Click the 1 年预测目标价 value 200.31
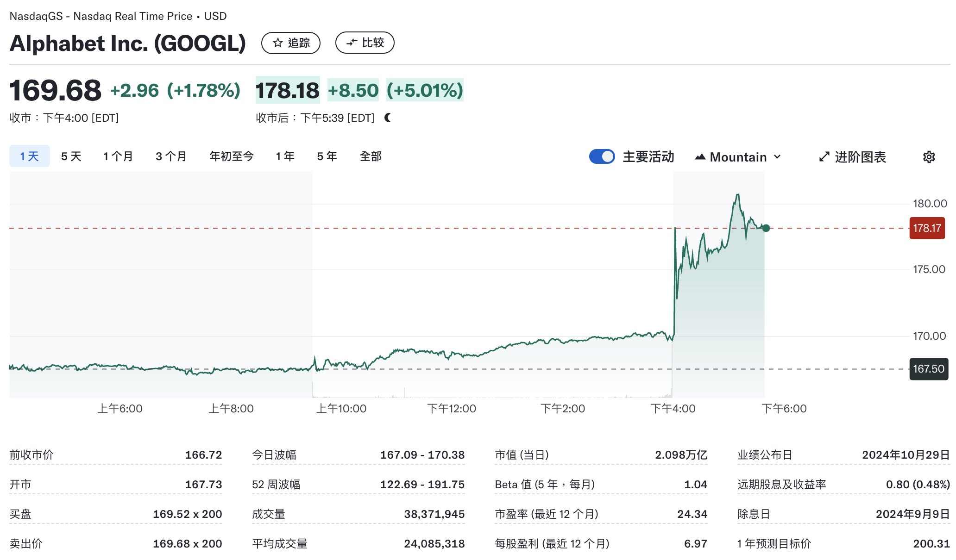 (931, 544)
